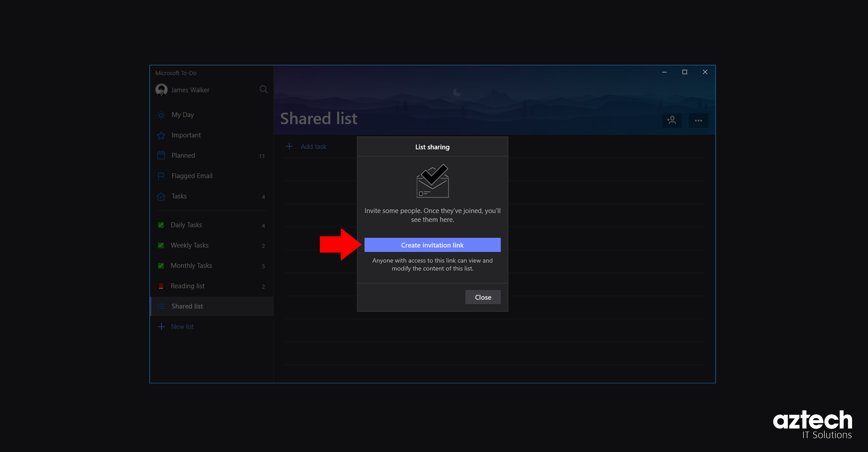This screenshot has width=868, height=452.
Task: Click Create invitation link
Action: pyautogui.click(x=432, y=245)
